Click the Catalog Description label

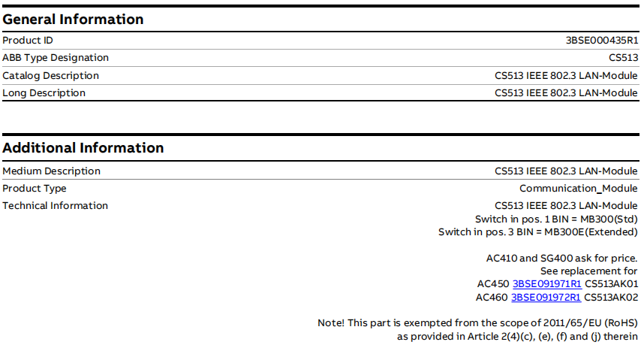point(50,76)
